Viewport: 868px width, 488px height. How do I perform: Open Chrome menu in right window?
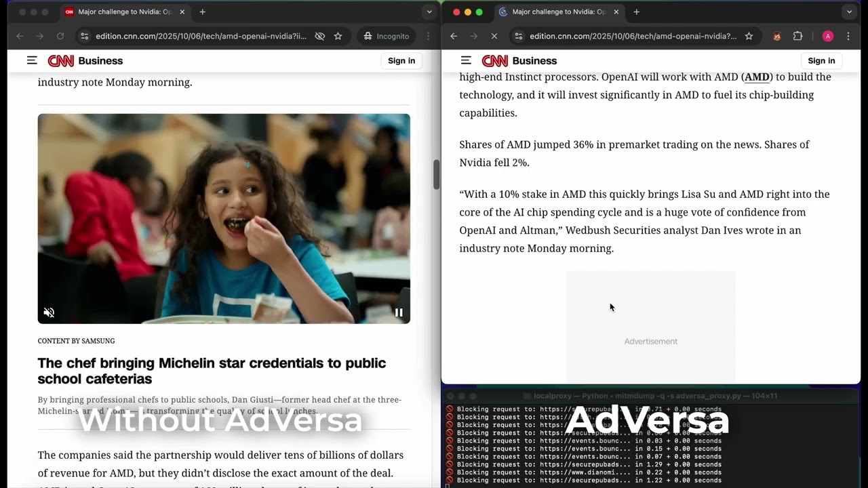click(x=848, y=36)
